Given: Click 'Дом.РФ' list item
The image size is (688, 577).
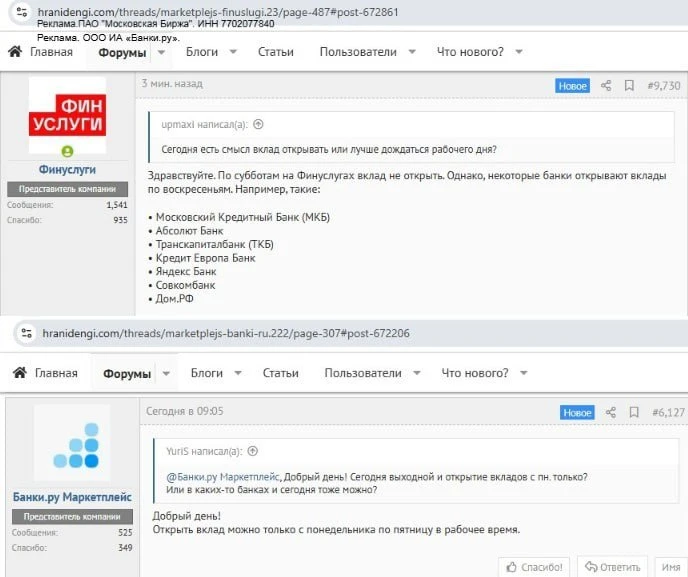Looking at the screenshot, I should point(175,299).
